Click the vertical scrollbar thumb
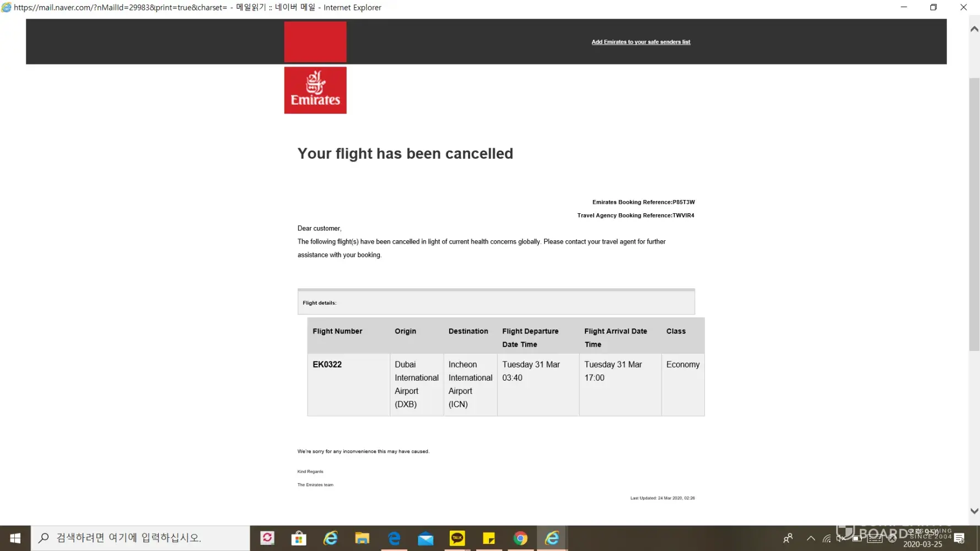This screenshot has width=980, height=551. tap(974, 215)
